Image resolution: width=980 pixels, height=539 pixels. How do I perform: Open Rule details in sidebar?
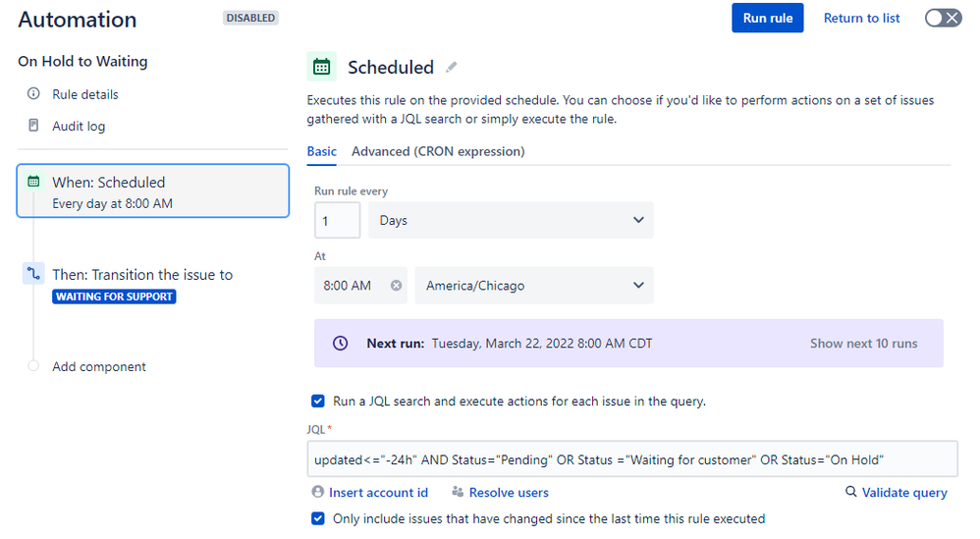pos(85,94)
